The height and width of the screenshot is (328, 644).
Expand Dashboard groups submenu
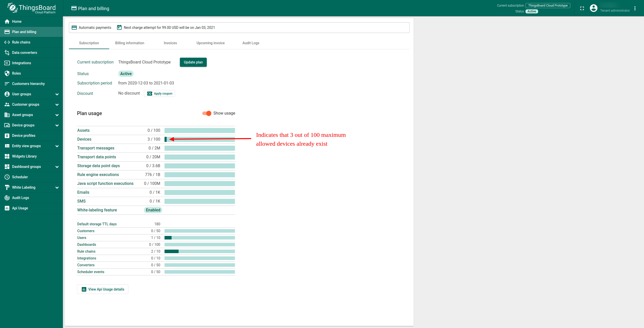click(x=57, y=167)
